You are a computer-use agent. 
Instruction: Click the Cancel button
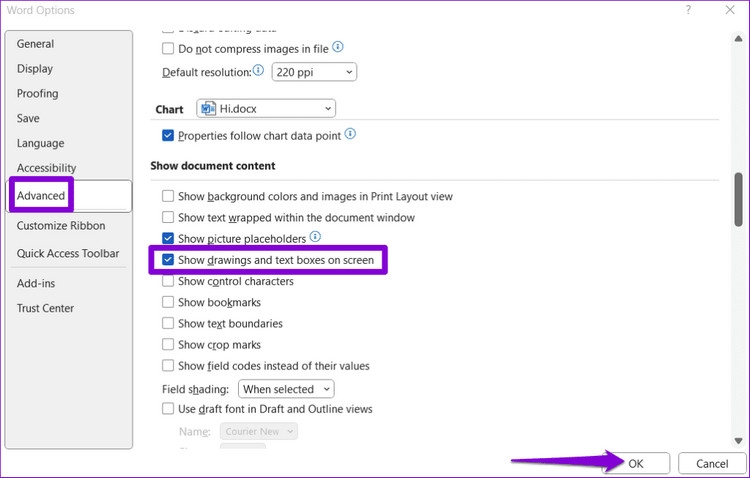(x=712, y=463)
